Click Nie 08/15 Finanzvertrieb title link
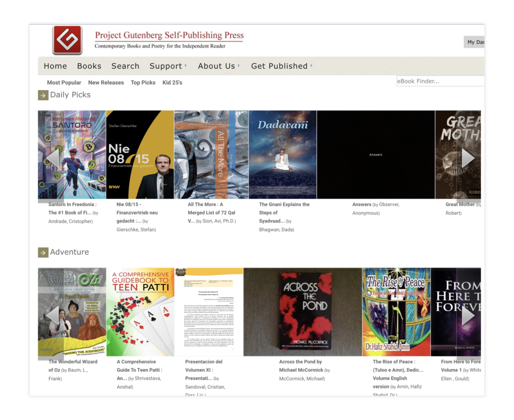The width and height of the screenshot is (514, 420). [137, 213]
